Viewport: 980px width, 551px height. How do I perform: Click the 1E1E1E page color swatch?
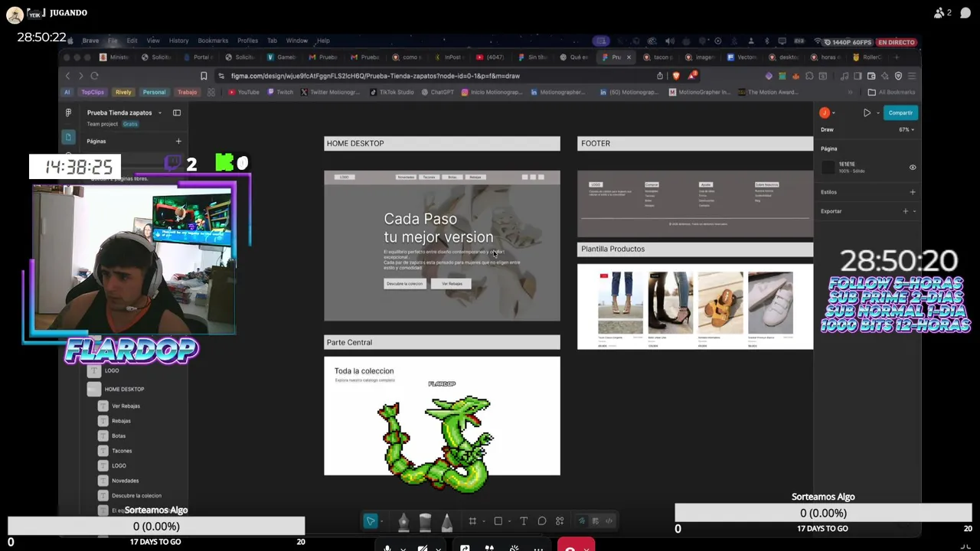click(828, 167)
